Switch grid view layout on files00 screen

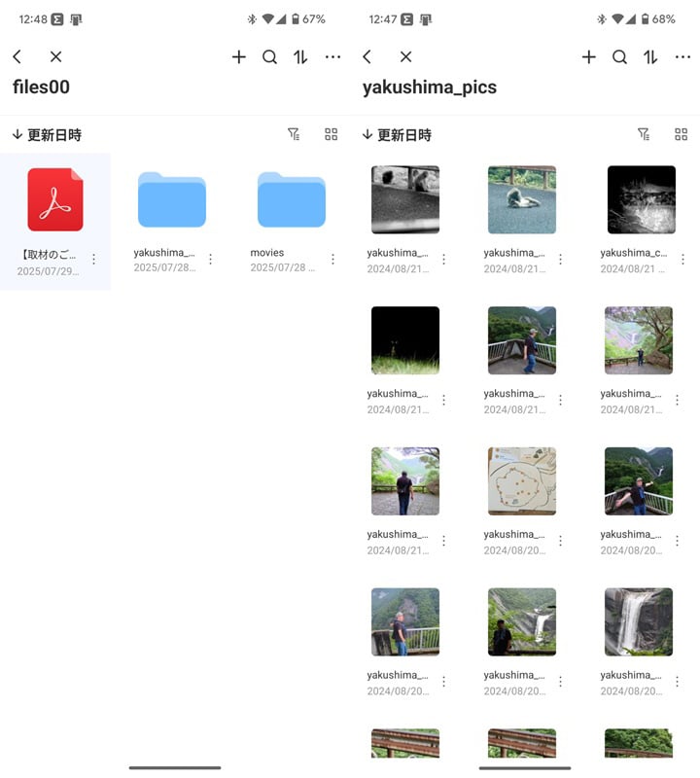pyautogui.click(x=331, y=134)
